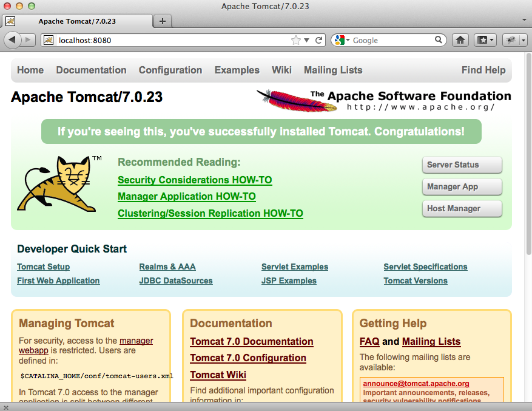
Task: Open the Host Manager button
Action: point(462,209)
